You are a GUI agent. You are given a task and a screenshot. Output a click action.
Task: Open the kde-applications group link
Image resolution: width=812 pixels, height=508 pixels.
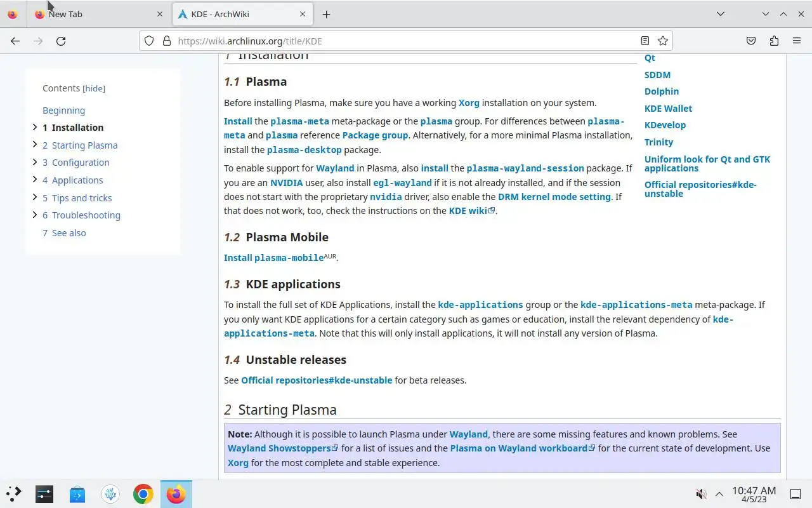pos(480,305)
